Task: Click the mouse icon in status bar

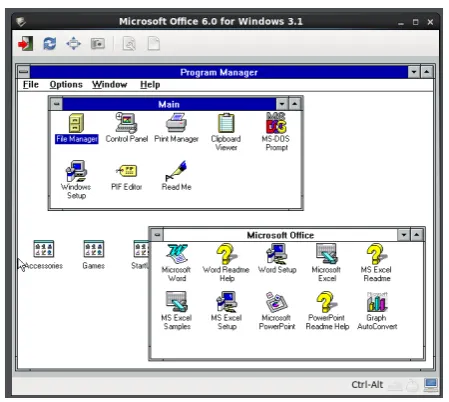Action: pos(412,385)
